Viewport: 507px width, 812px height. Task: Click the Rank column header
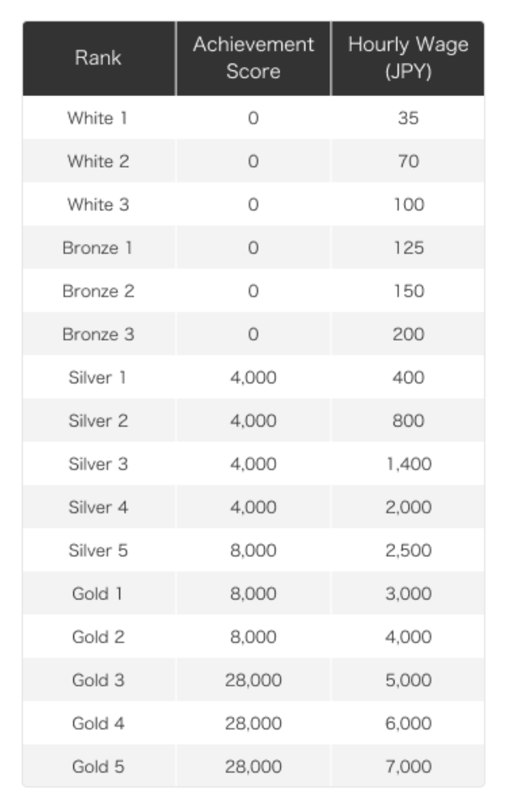pos(98,58)
